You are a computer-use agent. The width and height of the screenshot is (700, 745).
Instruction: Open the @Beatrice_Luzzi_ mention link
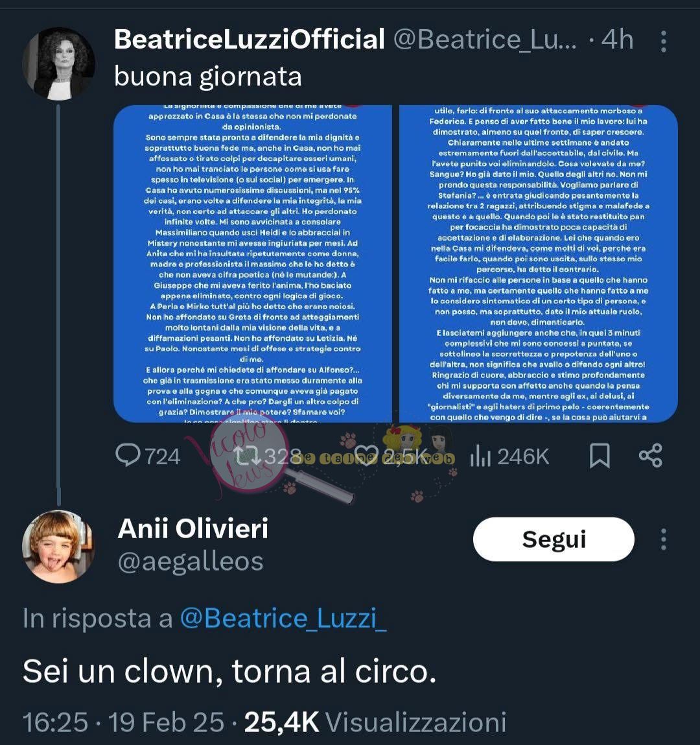point(283,618)
